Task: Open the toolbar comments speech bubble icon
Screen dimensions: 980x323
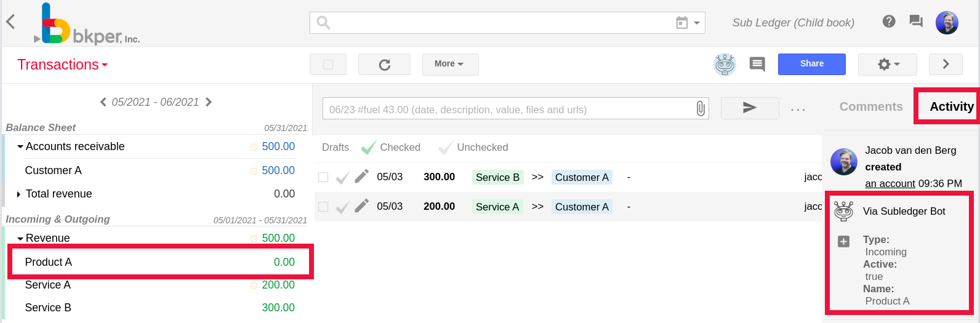Action: pyautogui.click(x=757, y=64)
